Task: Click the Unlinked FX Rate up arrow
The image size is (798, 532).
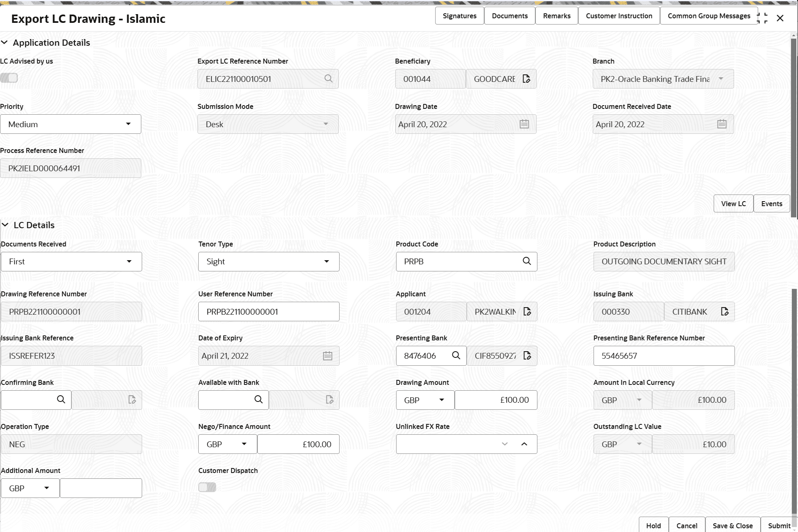Action: click(524, 444)
